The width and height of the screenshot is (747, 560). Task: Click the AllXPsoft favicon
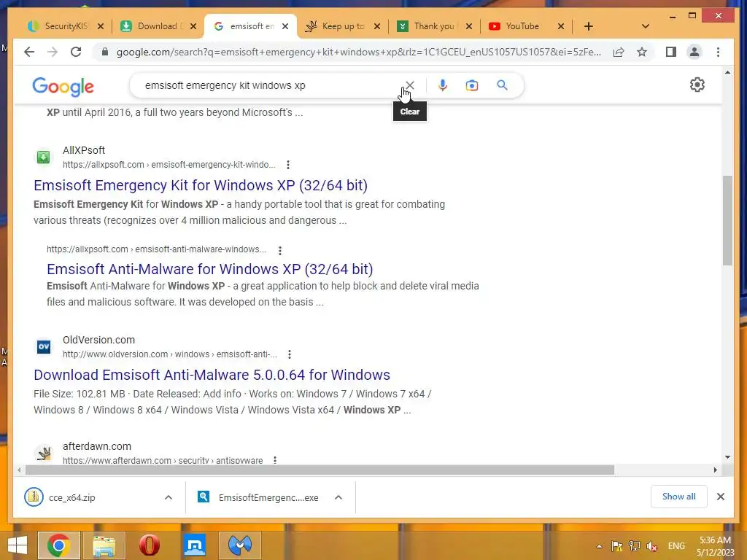tap(43, 157)
